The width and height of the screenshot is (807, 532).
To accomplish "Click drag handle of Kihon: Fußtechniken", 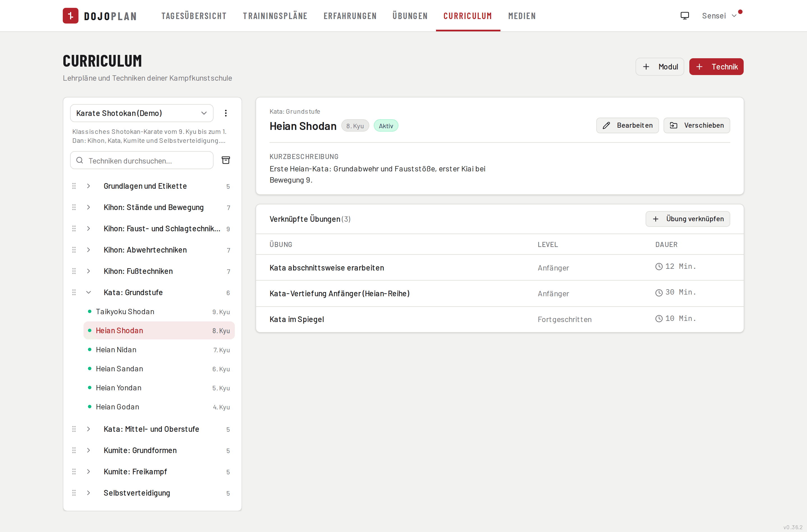I will (74, 271).
